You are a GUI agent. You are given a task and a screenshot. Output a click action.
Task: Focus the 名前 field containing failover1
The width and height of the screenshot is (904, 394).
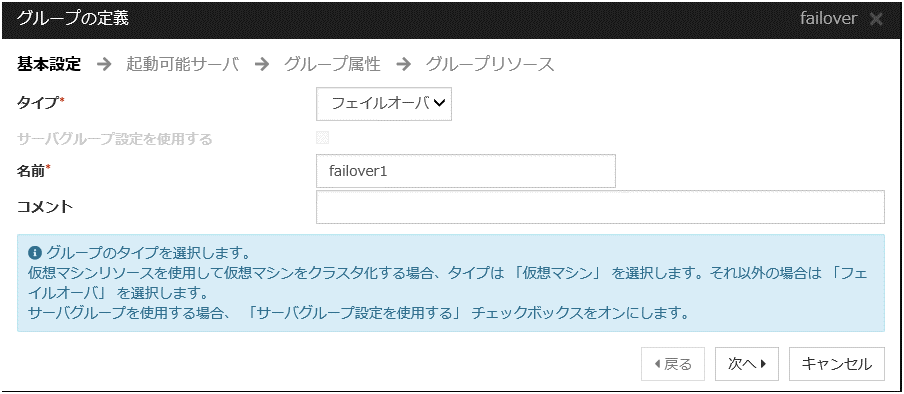tap(466, 171)
